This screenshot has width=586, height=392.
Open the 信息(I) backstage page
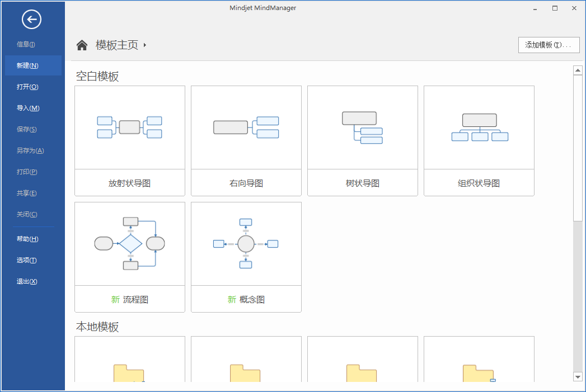(26, 44)
